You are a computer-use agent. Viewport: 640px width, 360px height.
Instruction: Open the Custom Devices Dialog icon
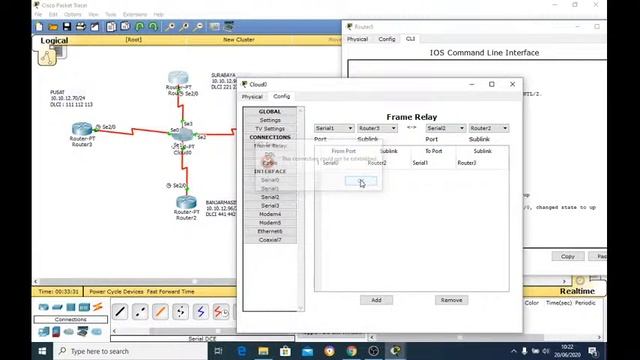[x=229, y=27]
